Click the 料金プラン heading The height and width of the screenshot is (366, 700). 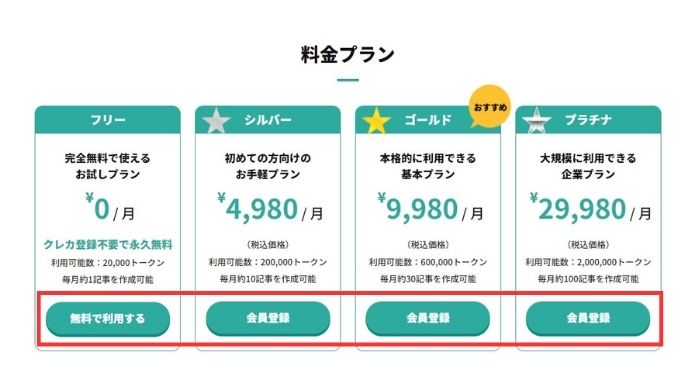[x=348, y=54]
